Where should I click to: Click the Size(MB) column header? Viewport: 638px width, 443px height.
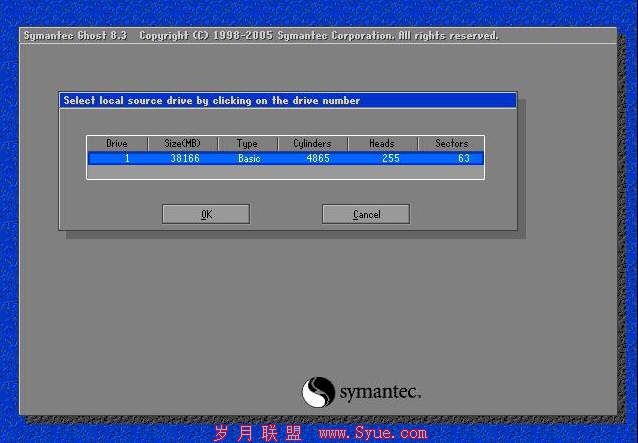(x=183, y=144)
